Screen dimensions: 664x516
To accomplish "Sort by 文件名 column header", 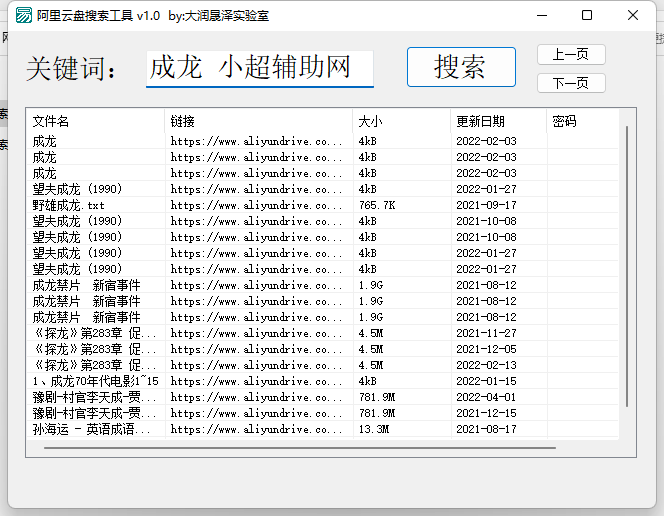I will (x=95, y=121).
